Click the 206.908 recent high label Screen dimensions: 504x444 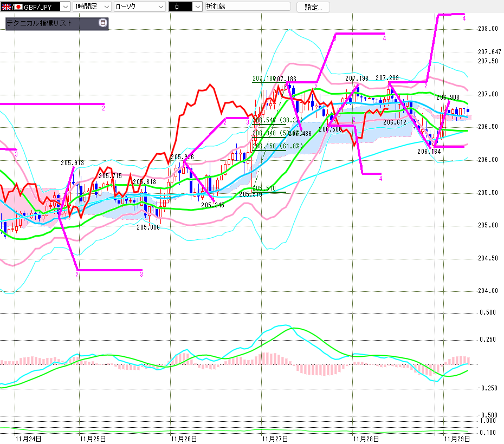(448, 97)
